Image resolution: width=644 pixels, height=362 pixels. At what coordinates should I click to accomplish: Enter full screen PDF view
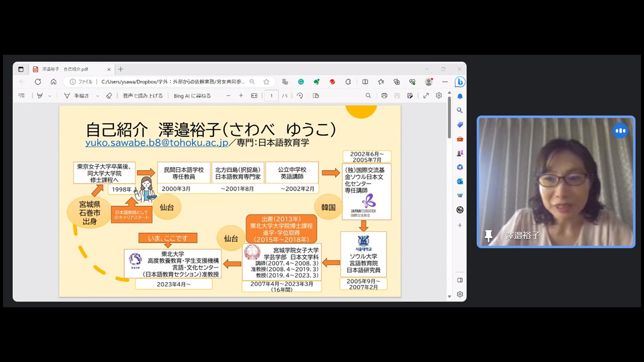pos(426,96)
